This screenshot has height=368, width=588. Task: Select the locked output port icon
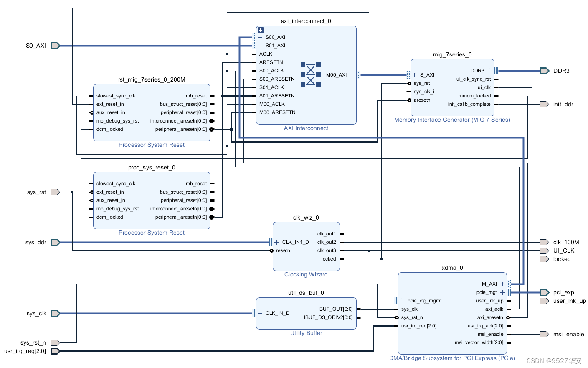(x=544, y=259)
